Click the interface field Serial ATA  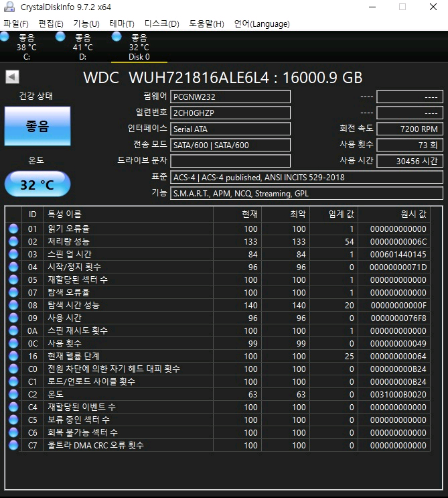click(230, 129)
